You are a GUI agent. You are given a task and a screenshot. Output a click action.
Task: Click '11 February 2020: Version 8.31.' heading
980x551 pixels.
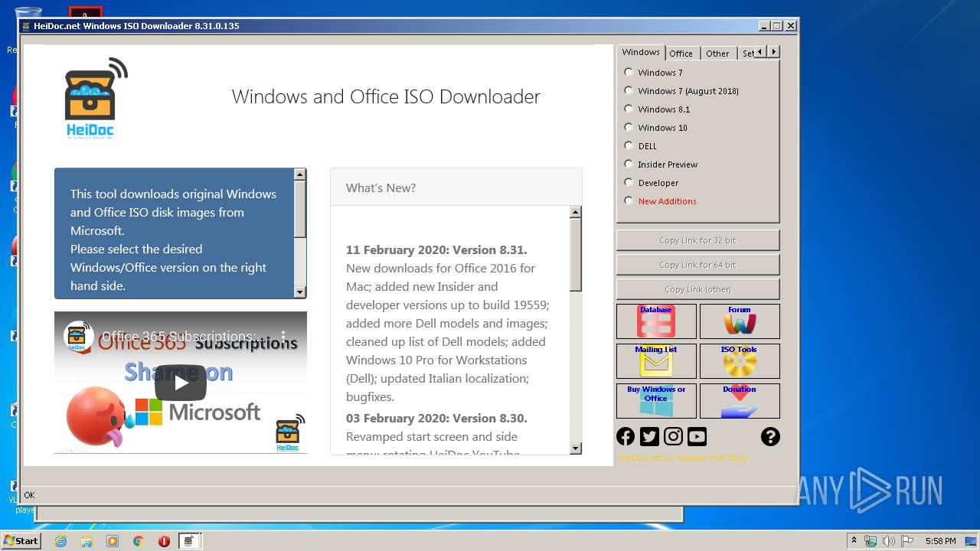coord(436,249)
